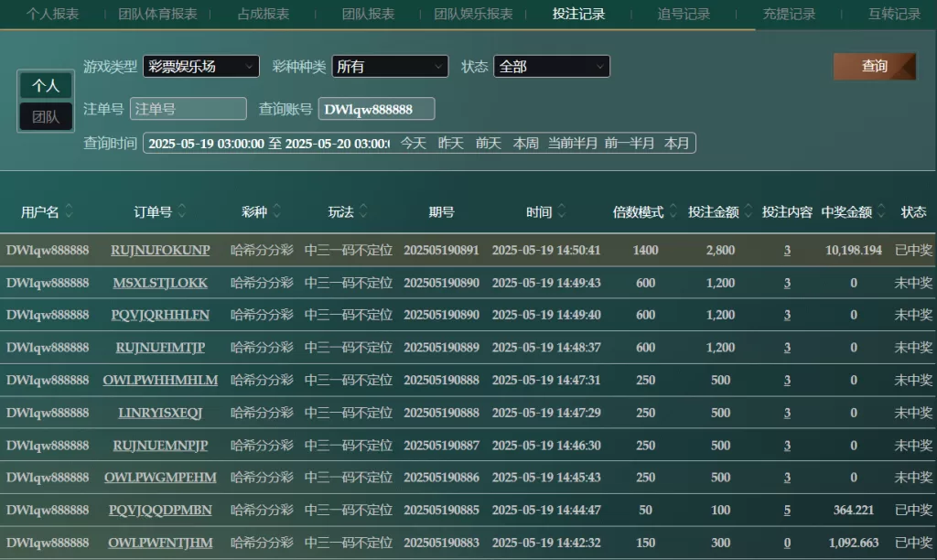Select the 团队 toggle button
This screenshot has width=937, height=560.
[46, 116]
